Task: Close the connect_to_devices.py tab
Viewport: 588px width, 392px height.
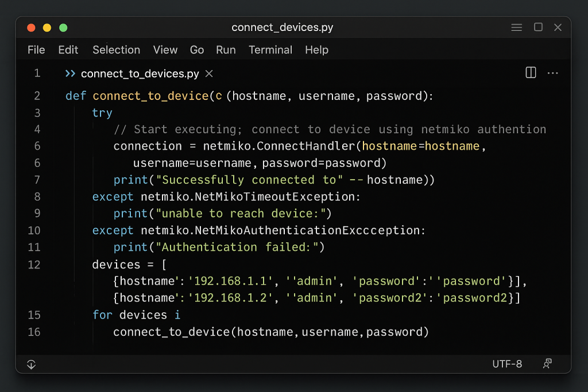Action: pyautogui.click(x=209, y=73)
